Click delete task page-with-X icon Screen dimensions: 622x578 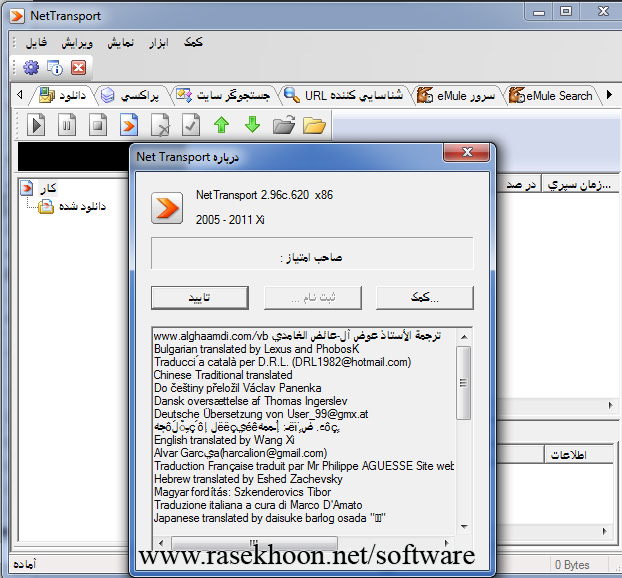[x=160, y=125]
